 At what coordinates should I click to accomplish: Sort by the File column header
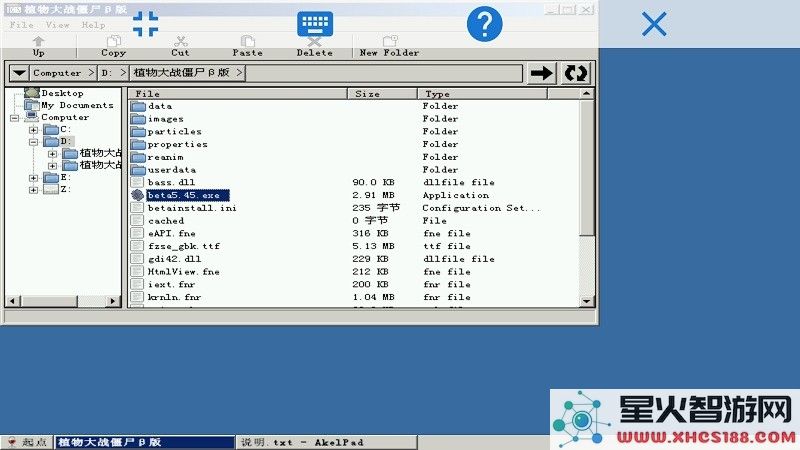coord(238,94)
